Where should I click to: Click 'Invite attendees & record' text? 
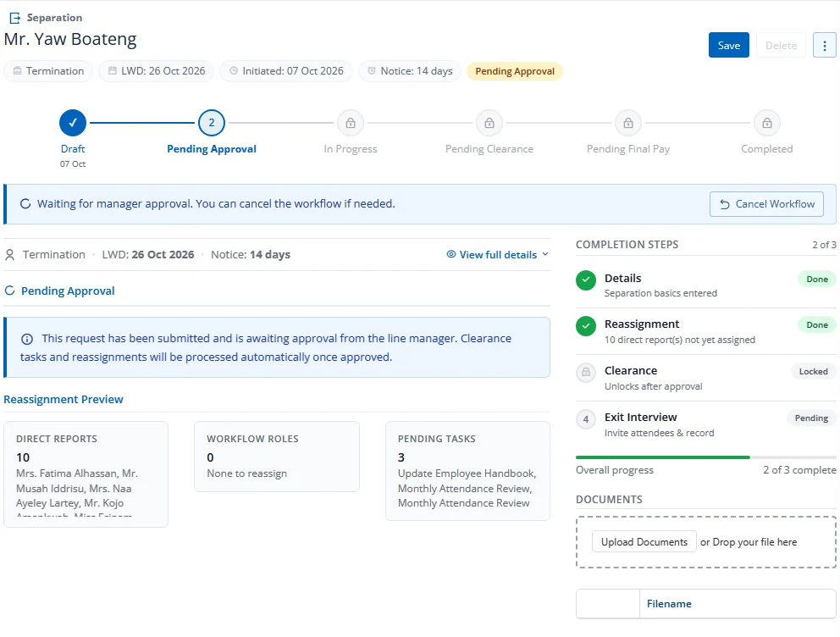coord(659,434)
